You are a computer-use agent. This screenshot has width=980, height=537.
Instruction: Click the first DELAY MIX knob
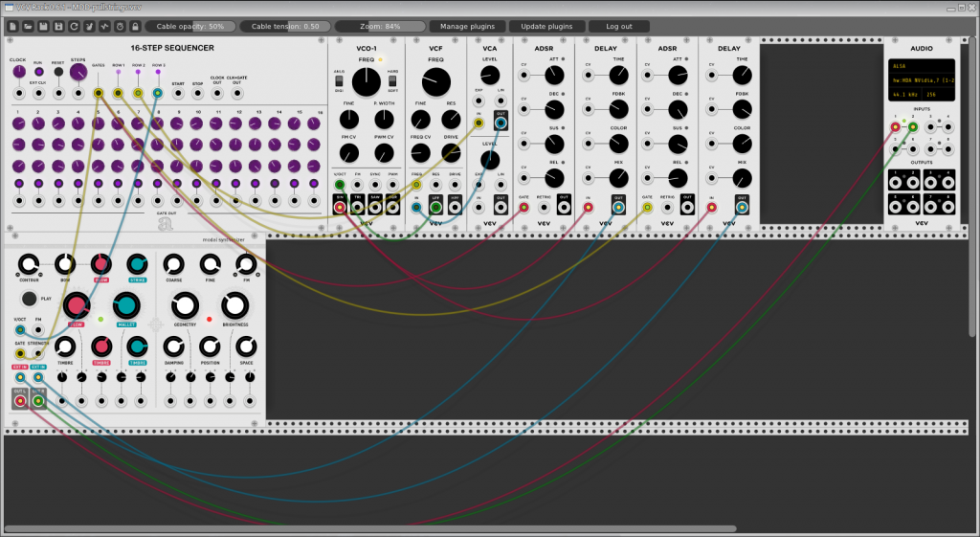(618, 178)
